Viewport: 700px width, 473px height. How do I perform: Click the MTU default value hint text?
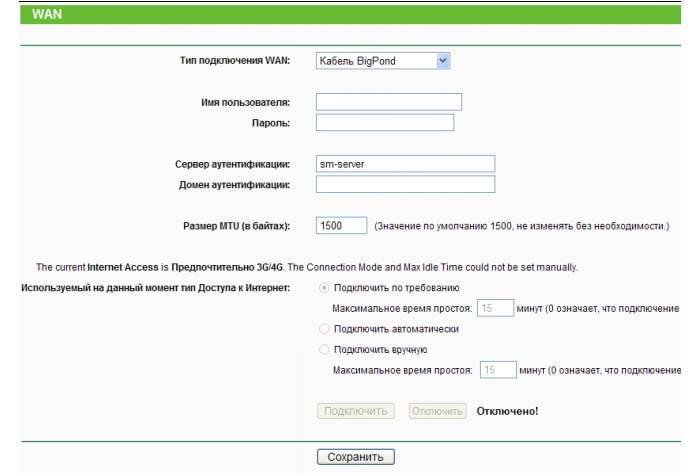(521, 226)
